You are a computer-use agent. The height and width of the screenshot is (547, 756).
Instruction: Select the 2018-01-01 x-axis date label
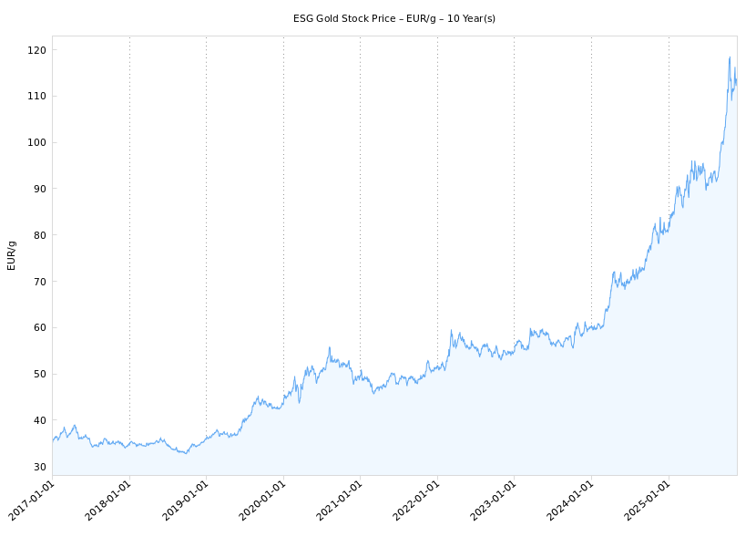(109, 500)
